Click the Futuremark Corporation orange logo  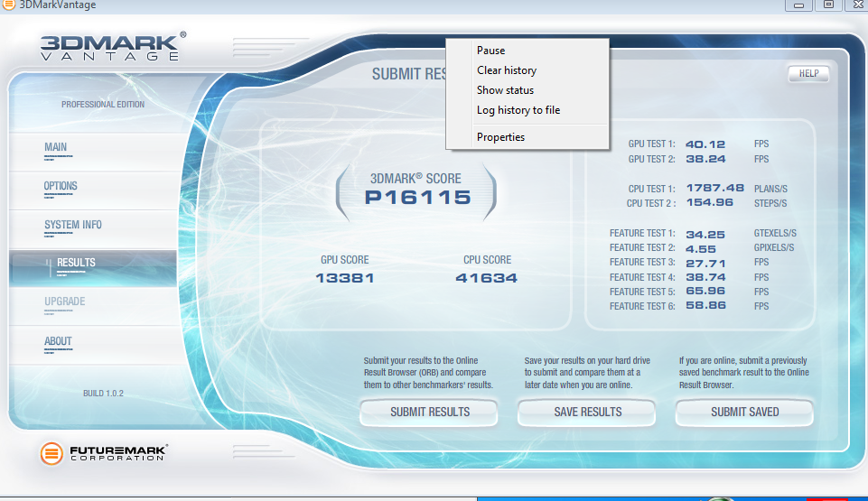[x=51, y=453]
